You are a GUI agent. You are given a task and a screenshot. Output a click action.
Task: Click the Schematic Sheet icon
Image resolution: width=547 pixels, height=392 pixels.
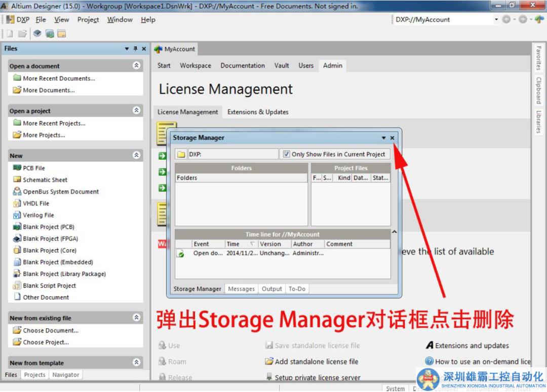(x=17, y=180)
